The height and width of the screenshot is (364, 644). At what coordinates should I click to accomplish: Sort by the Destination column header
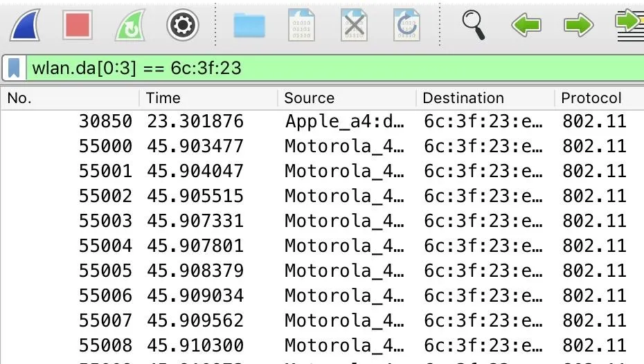[485, 98]
